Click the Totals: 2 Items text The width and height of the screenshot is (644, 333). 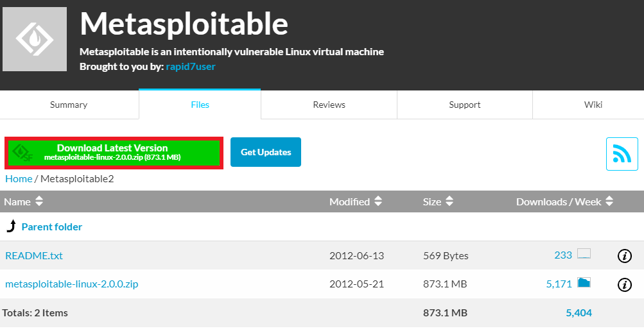pos(35,313)
